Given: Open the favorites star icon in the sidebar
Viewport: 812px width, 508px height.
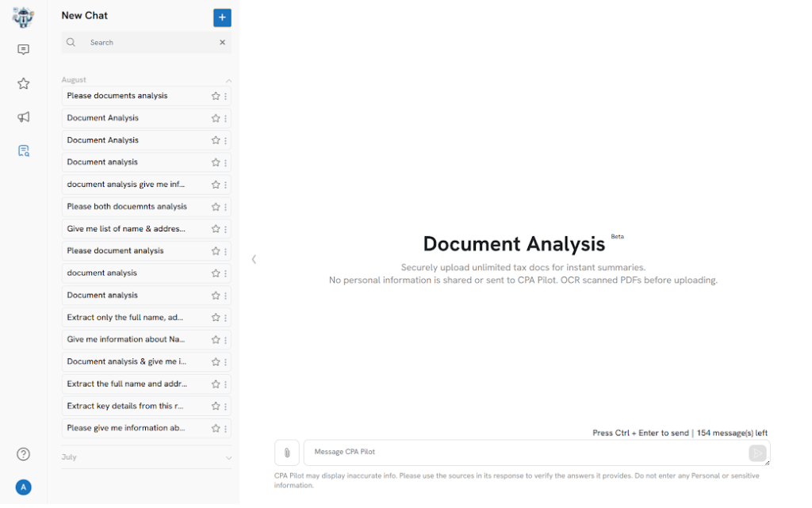Looking at the screenshot, I should pos(23,83).
